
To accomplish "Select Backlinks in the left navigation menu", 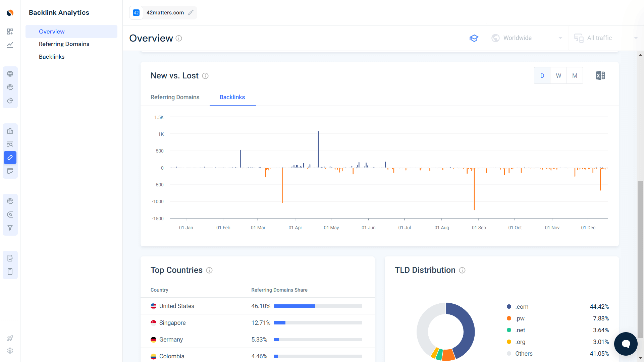I will coord(52,56).
